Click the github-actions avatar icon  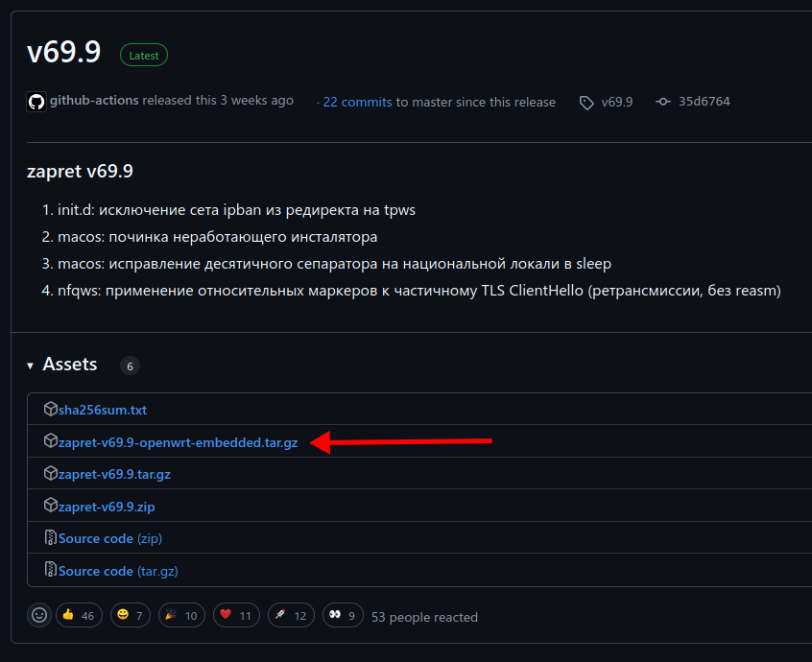point(36,102)
